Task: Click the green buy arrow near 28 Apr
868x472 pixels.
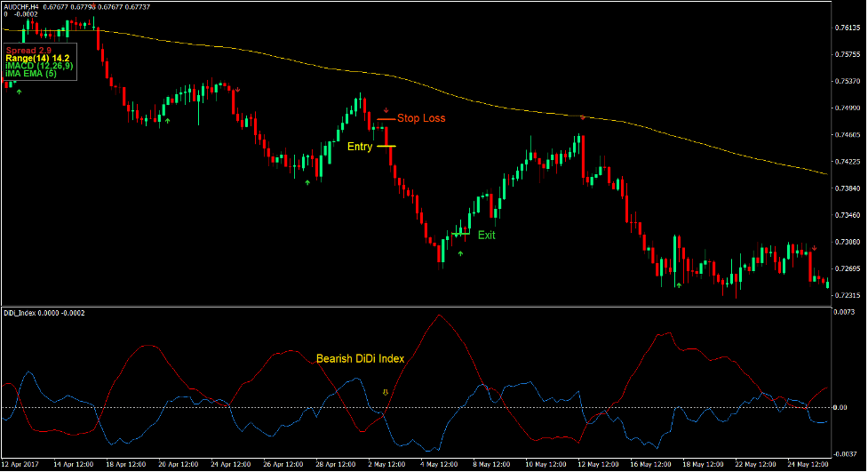Action: 307,181
